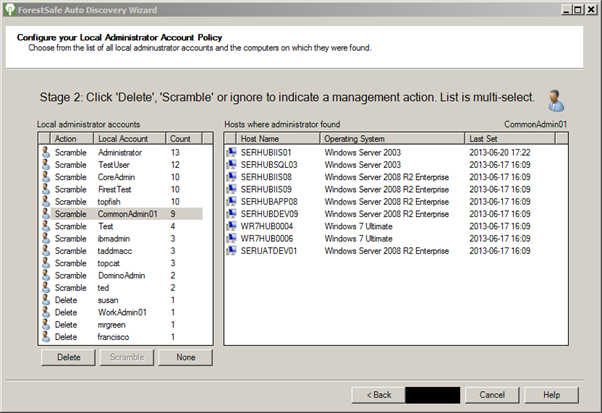602x413 pixels.
Task: Click the user icon beside WorkAdmin01
Action: (x=46, y=312)
